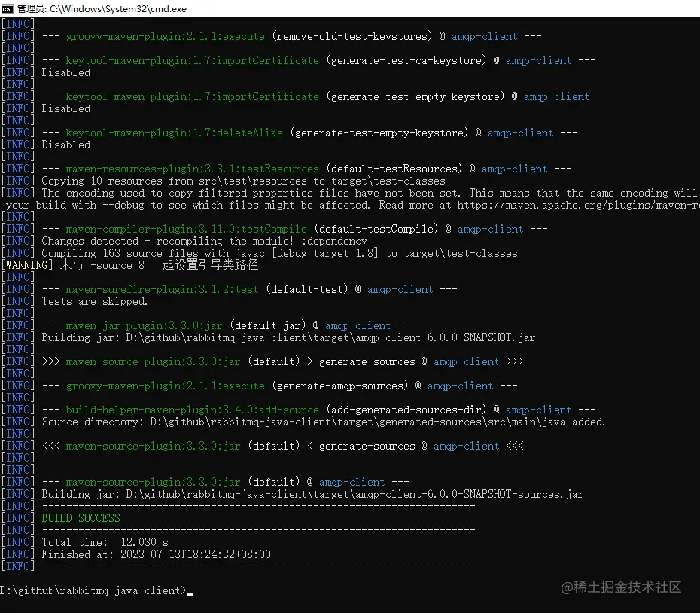Click the '(add-generated-sources-dir)' text
The height and width of the screenshot is (613, 700).
point(406,410)
